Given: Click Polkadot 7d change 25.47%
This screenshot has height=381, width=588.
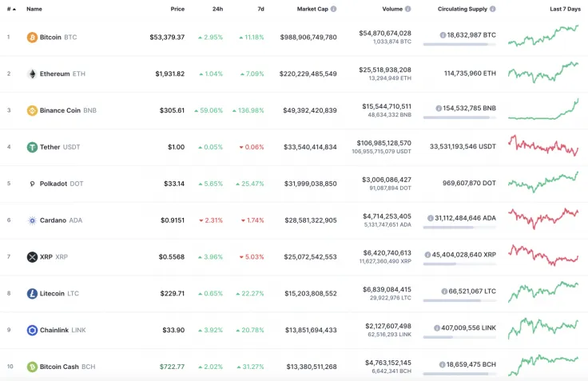Looking at the screenshot, I should point(250,184).
